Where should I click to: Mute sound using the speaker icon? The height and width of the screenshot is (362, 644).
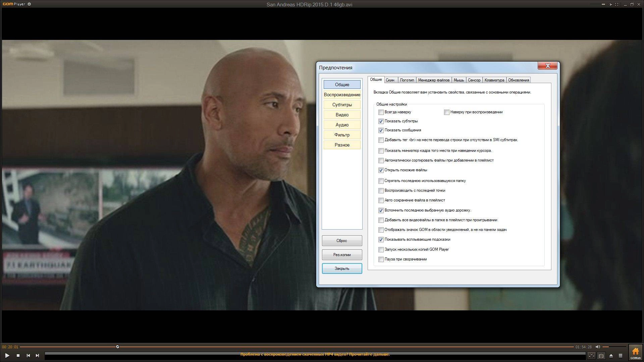pyautogui.click(x=598, y=347)
